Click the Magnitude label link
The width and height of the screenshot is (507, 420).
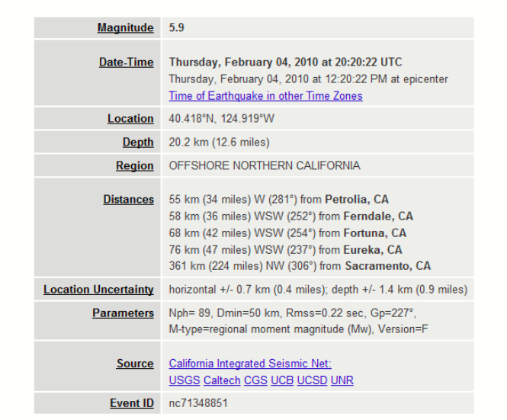pos(125,28)
